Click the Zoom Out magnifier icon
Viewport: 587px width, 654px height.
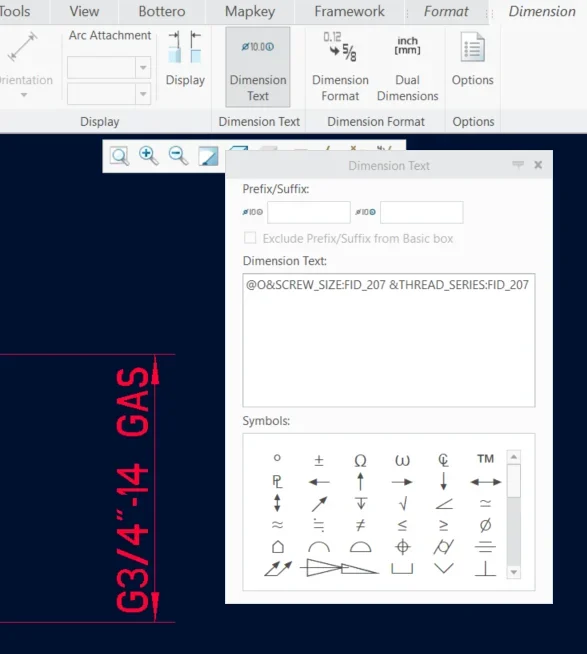[x=178, y=156]
